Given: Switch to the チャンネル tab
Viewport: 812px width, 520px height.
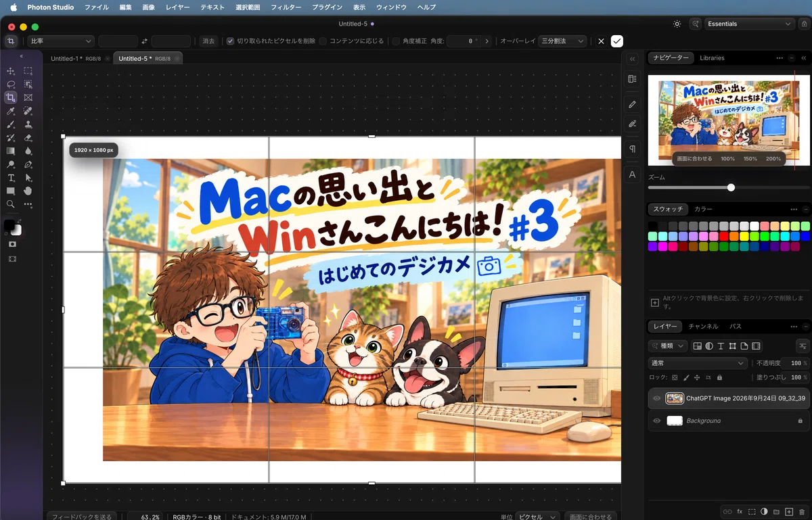Looking at the screenshot, I should click(703, 327).
